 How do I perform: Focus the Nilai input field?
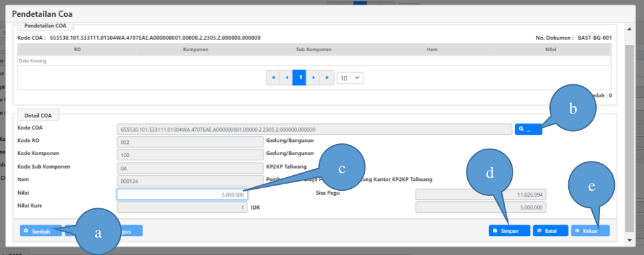[x=182, y=195]
